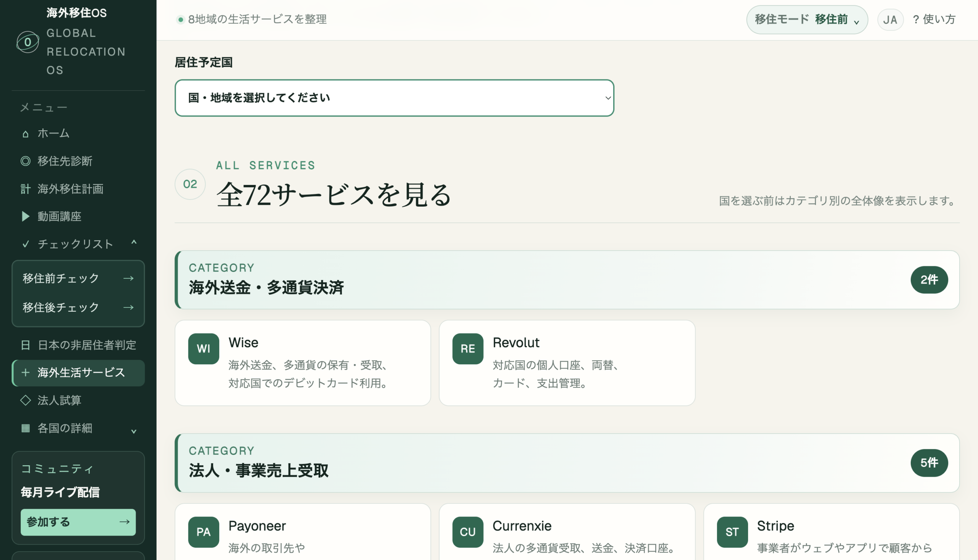The height and width of the screenshot is (560, 978).
Task: Click the play icon beside 動画講座
Action: click(x=25, y=217)
